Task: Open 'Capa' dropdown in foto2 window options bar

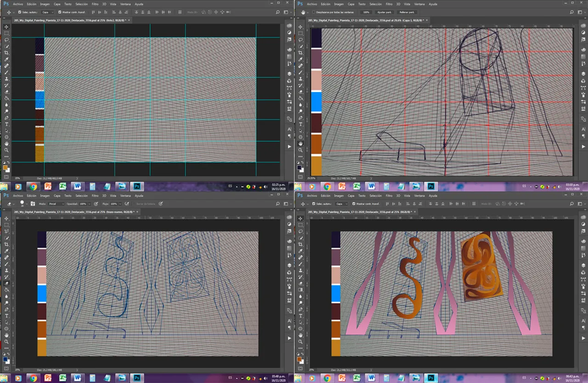Action: pos(48,12)
